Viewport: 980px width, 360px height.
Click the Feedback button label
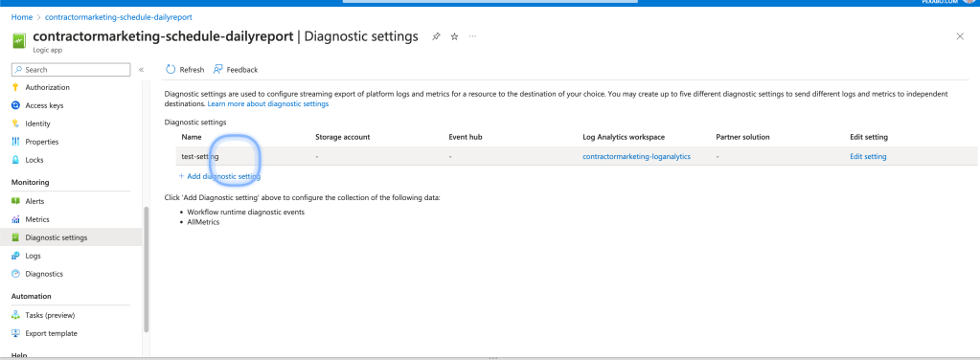[x=241, y=69]
